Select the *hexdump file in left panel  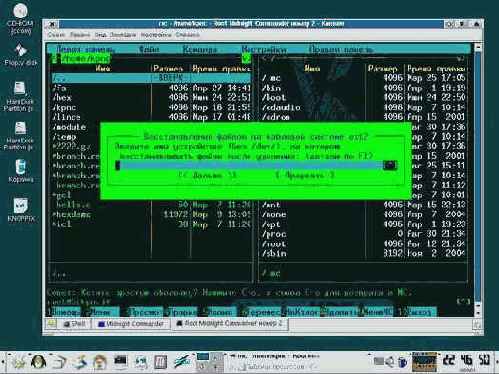(151, 214)
